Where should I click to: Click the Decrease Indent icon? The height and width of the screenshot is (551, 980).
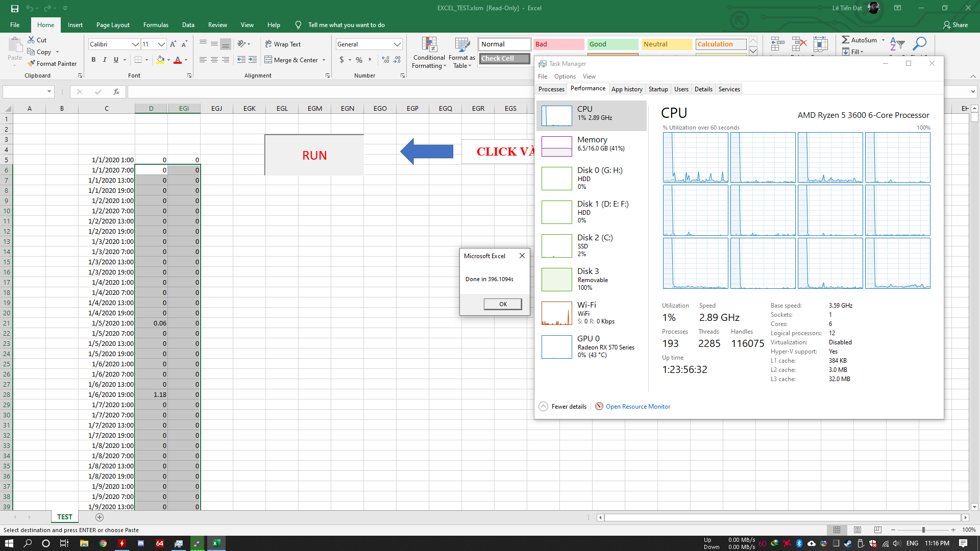[241, 60]
